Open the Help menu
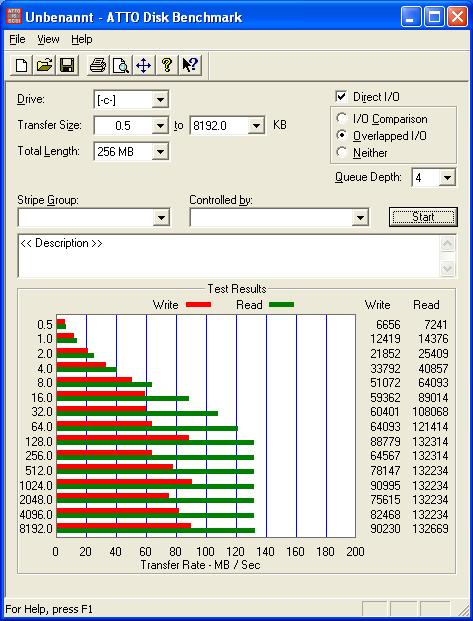Viewport: 473px width, 621px height. (x=82, y=39)
